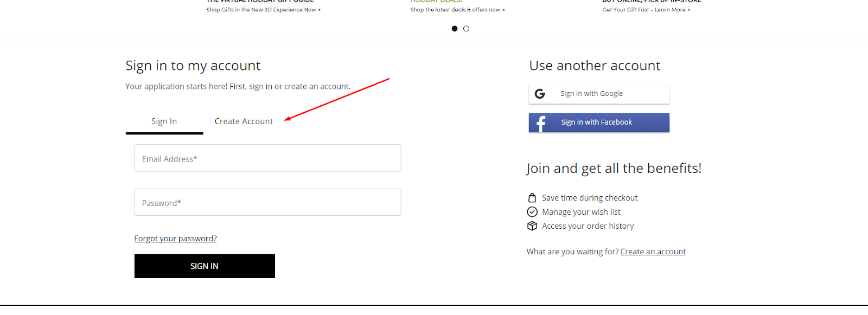Click the checkmark circle icon beside wish list

pyautogui.click(x=532, y=212)
